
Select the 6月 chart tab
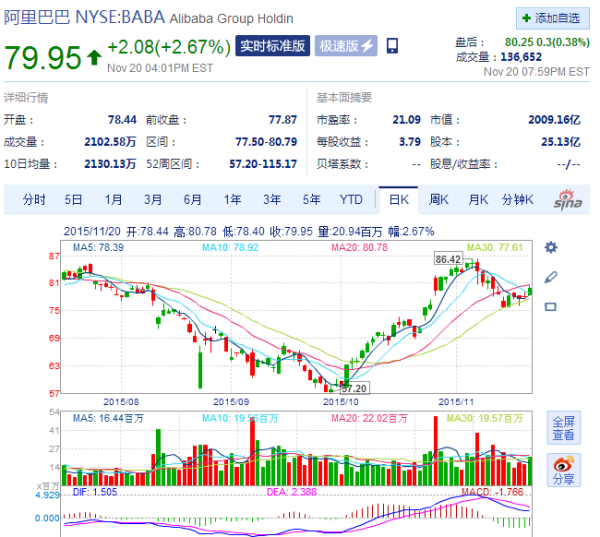tap(192, 199)
